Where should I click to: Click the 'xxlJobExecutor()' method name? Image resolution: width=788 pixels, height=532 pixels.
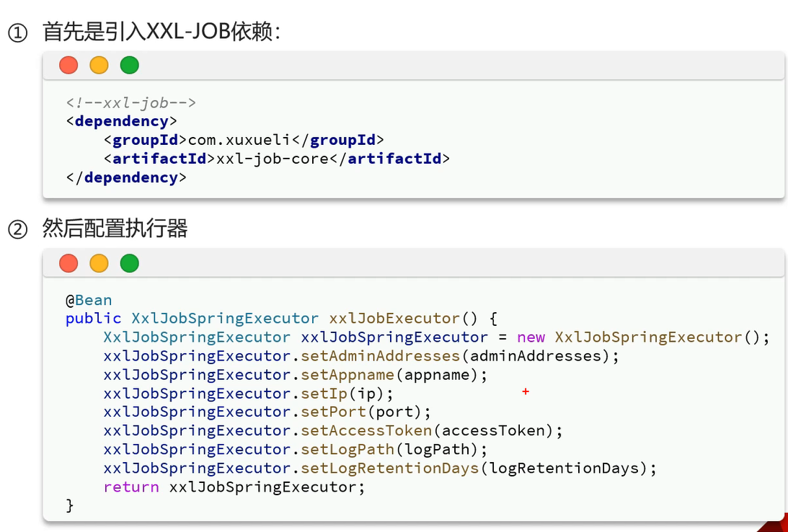403,319
